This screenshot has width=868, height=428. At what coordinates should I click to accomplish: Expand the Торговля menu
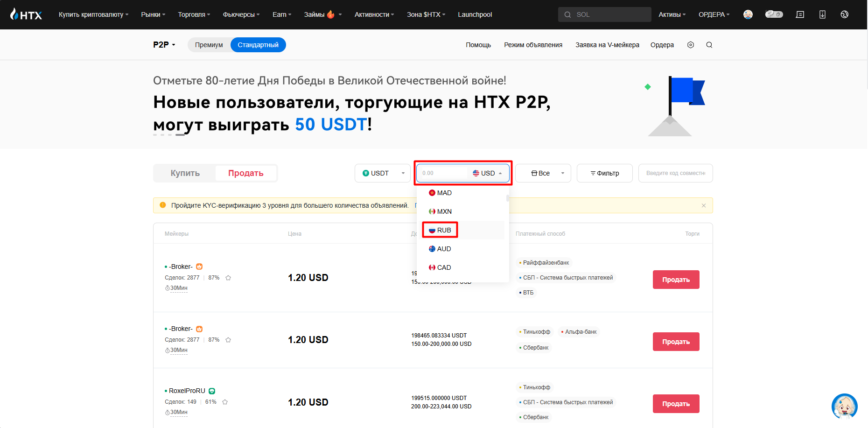pyautogui.click(x=194, y=14)
